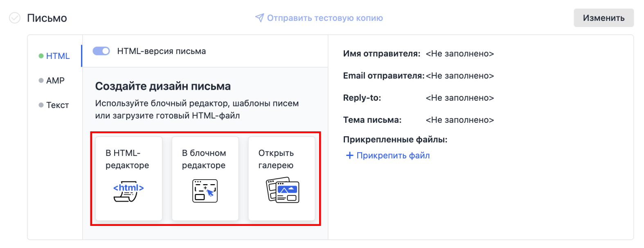Click the paper plane send icon
This screenshot has width=644, height=248.
pyautogui.click(x=259, y=18)
